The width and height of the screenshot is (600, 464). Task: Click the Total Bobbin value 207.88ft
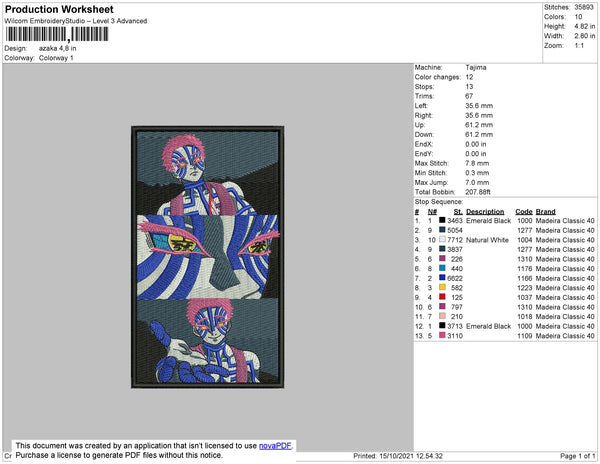click(x=478, y=192)
